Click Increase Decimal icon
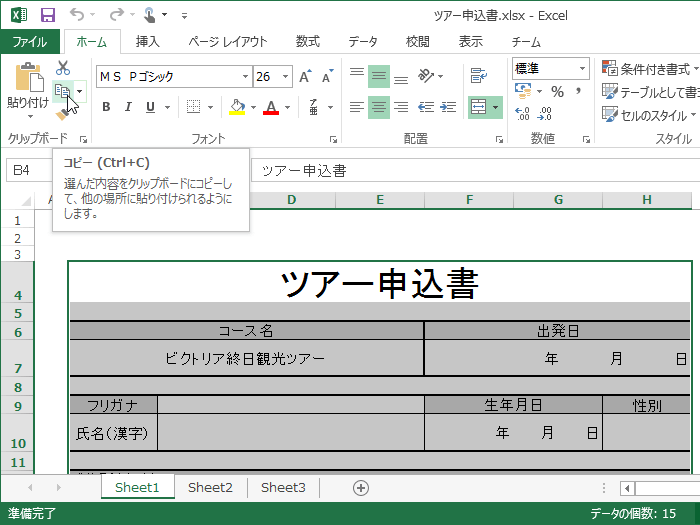The image size is (700, 525). tap(522, 114)
